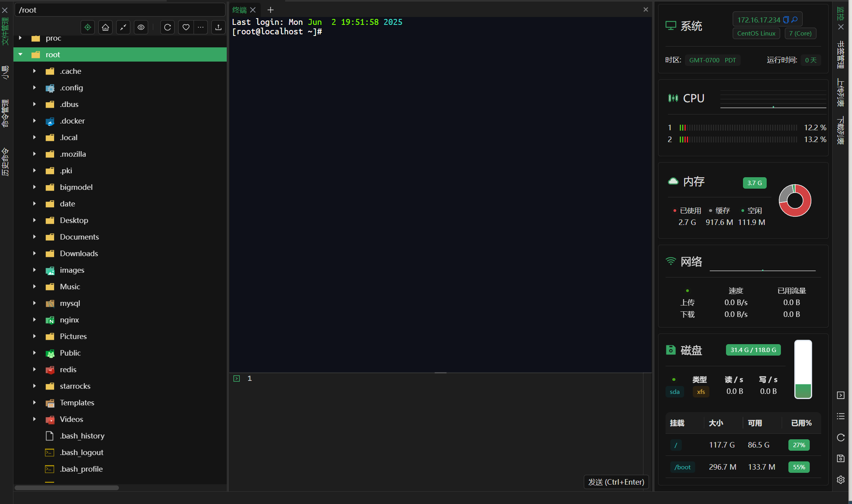Add a new terminal tab with plus button

coord(271,10)
